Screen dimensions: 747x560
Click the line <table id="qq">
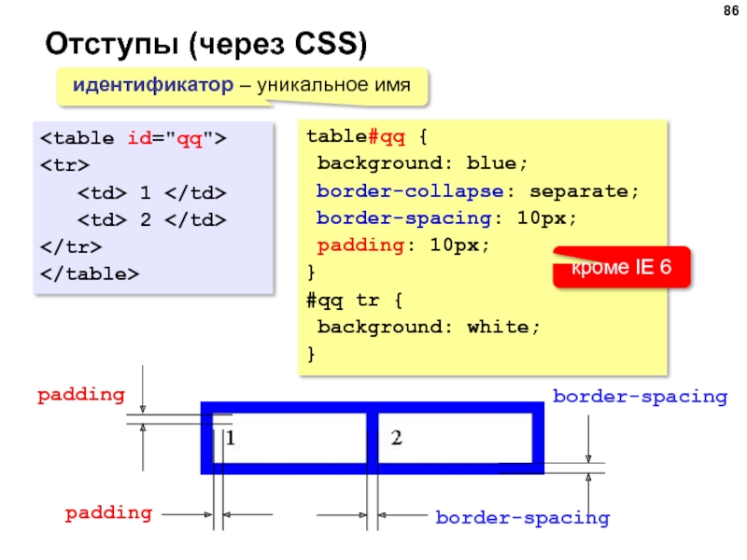pyautogui.click(x=134, y=138)
